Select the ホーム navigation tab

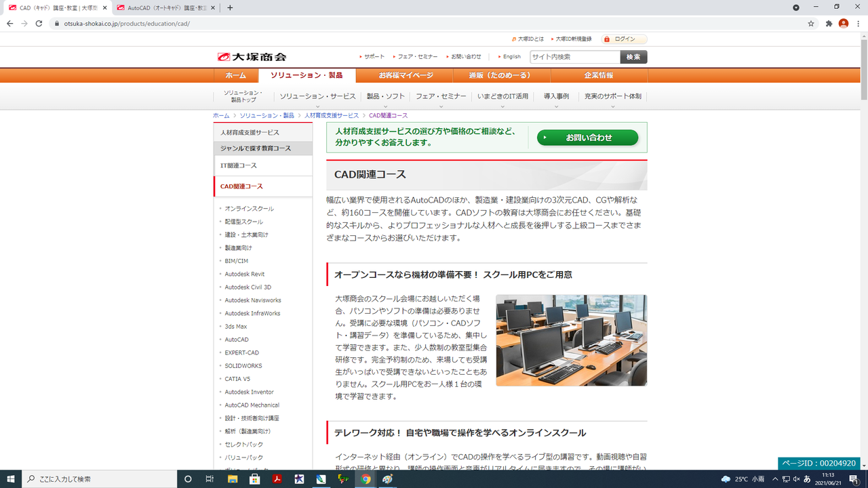coord(236,75)
